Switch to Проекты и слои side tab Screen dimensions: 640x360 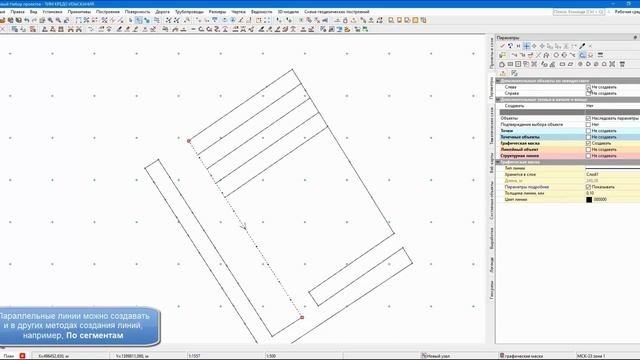(491, 52)
